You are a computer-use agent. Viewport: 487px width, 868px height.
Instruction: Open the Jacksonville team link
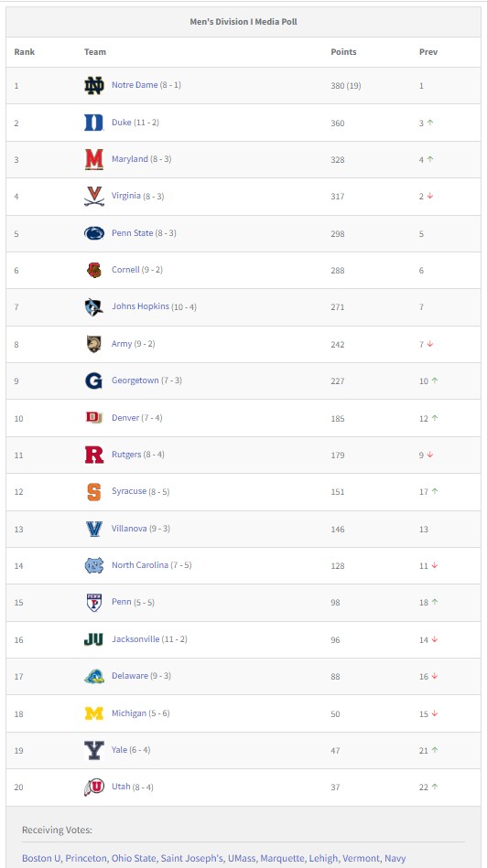pyautogui.click(x=135, y=638)
